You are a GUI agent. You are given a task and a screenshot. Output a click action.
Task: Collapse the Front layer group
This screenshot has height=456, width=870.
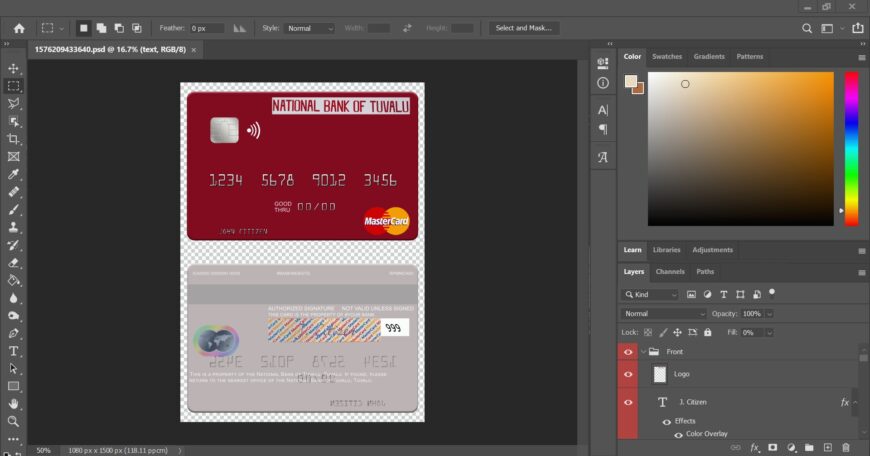pyautogui.click(x=644, y=352)
